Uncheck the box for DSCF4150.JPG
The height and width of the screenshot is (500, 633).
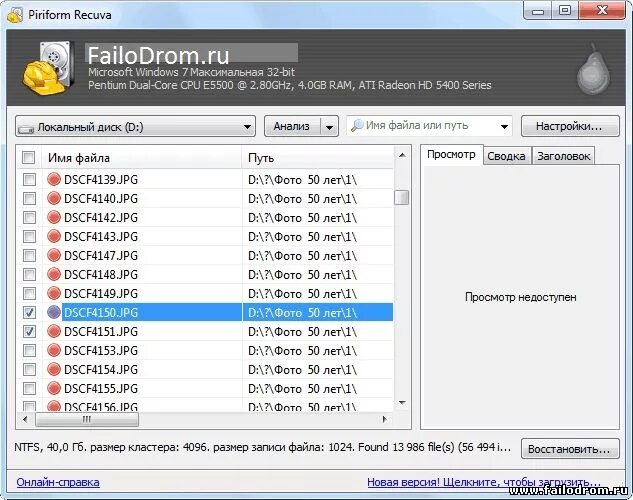click(x=29, y=312)
